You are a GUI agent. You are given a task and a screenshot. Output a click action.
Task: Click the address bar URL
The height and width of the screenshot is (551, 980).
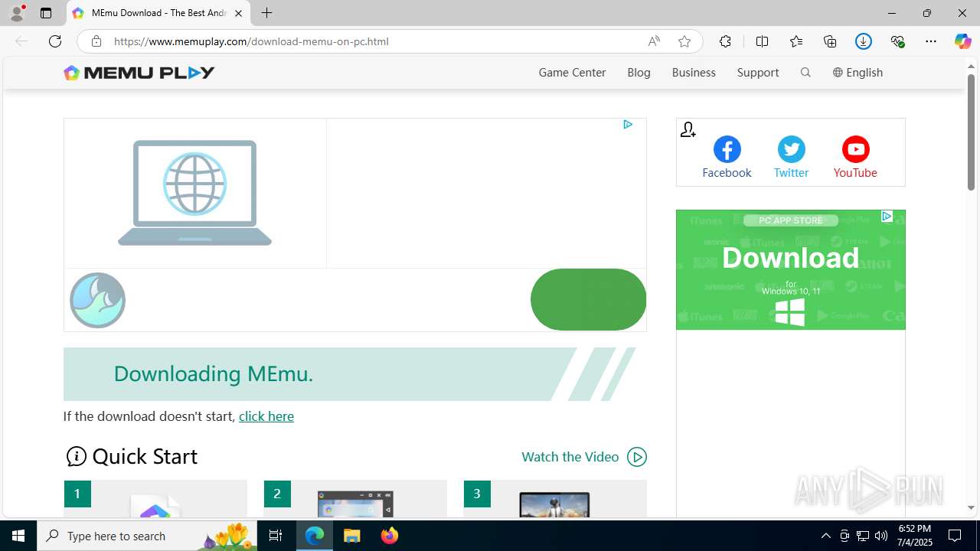point(251,41)
